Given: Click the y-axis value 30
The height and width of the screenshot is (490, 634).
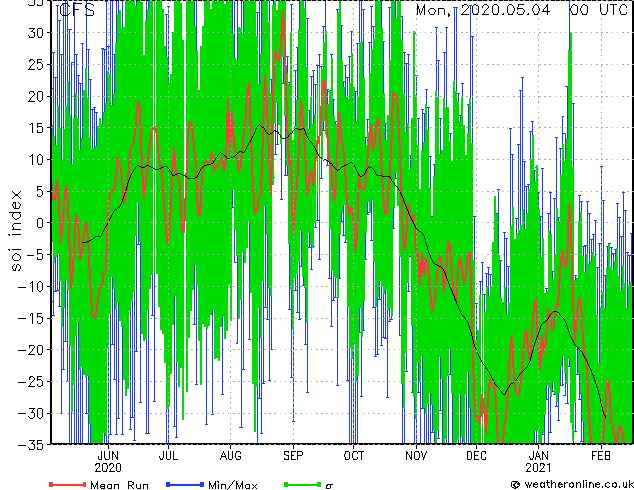Looking at the screenshot, I should click(37, 33).
